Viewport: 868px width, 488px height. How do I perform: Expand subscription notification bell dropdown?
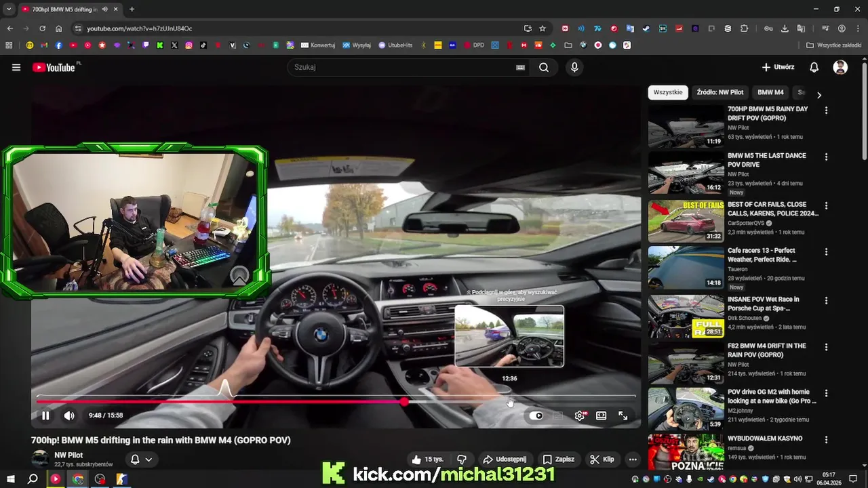click(141, 459)
